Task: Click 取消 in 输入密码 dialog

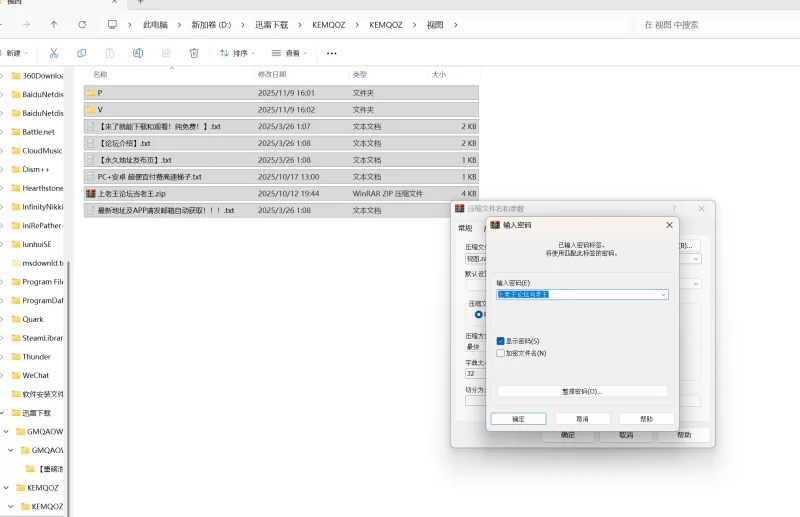Action: tap(583, 419)
